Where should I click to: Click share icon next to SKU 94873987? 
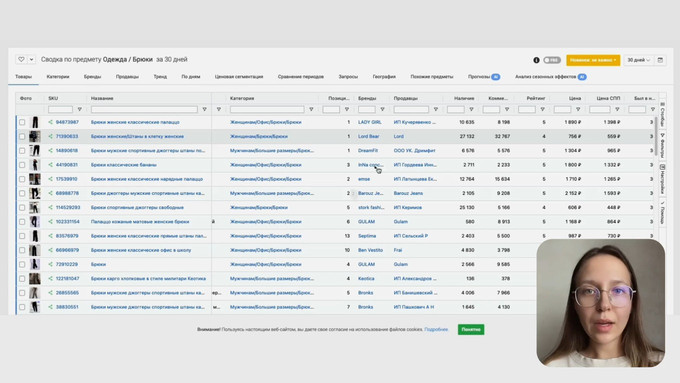[x=50, y=122]
